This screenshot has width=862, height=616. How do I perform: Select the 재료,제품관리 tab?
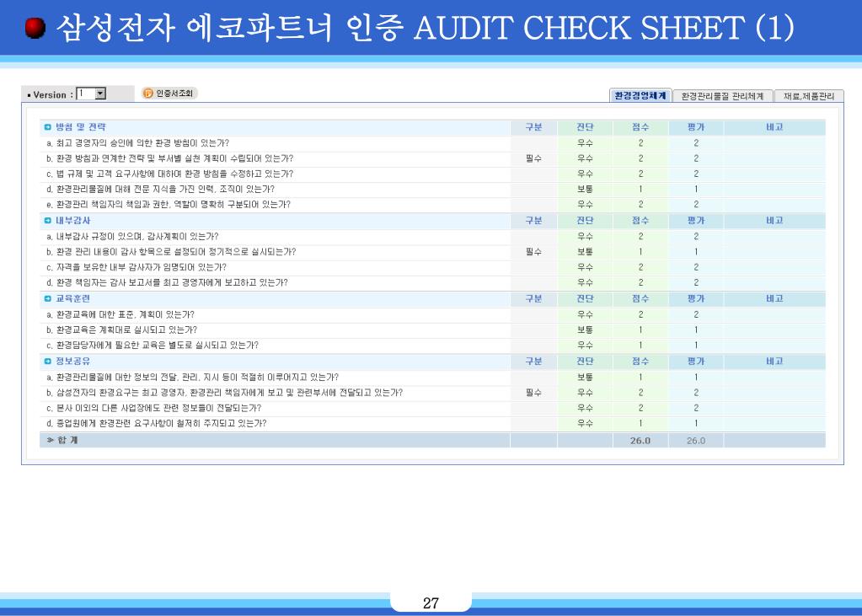pos(809,96)
